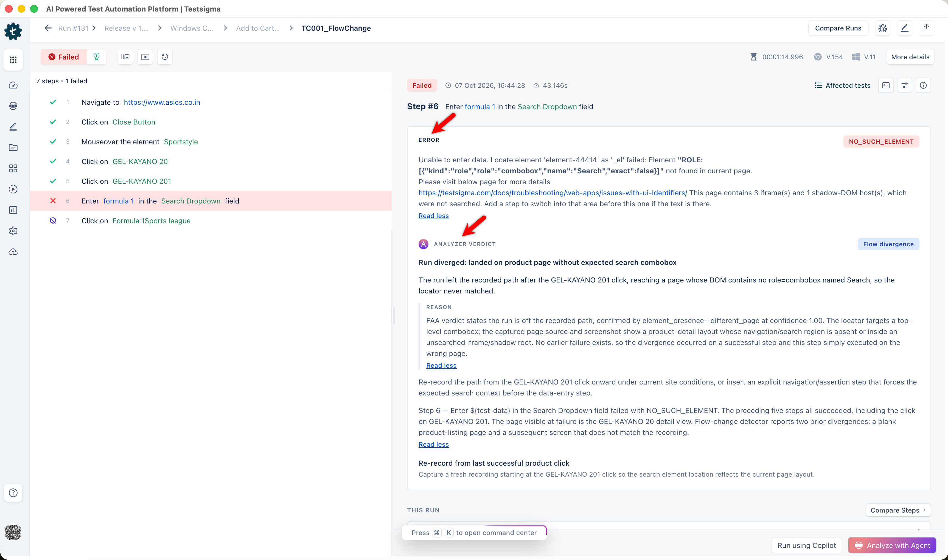Open the help question mark icon
Viewport: 948px width, 560px height.
[x=13, y=493]
